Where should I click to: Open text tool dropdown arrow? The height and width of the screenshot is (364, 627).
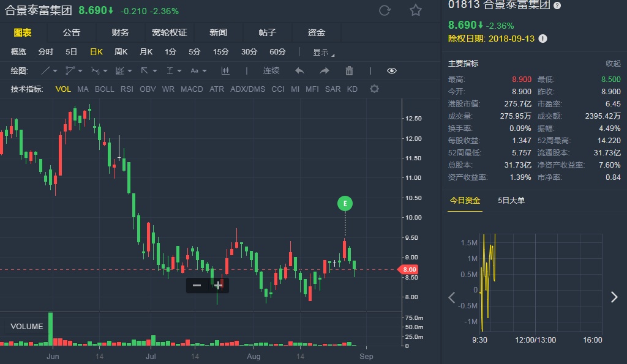[205, 71]
